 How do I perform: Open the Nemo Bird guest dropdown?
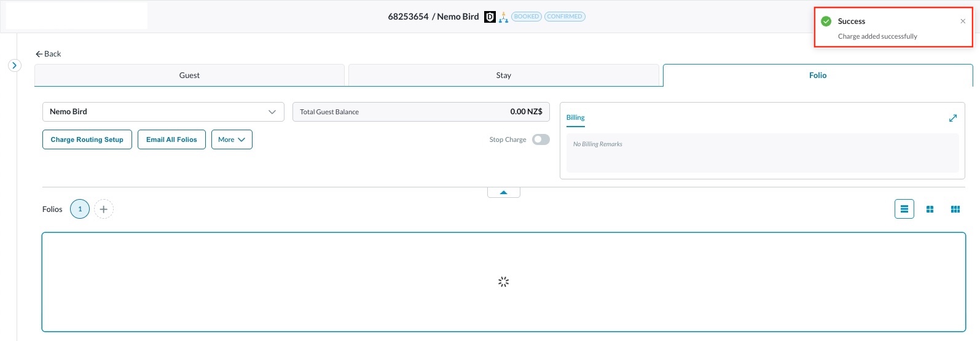(163, 112)
